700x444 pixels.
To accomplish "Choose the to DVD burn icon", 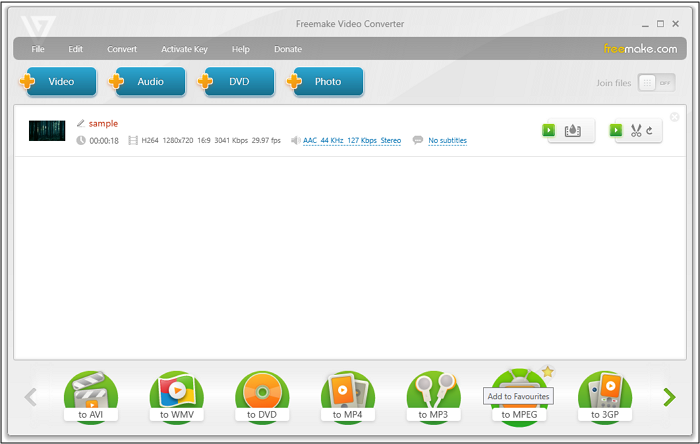I will [x=263, y=396].
